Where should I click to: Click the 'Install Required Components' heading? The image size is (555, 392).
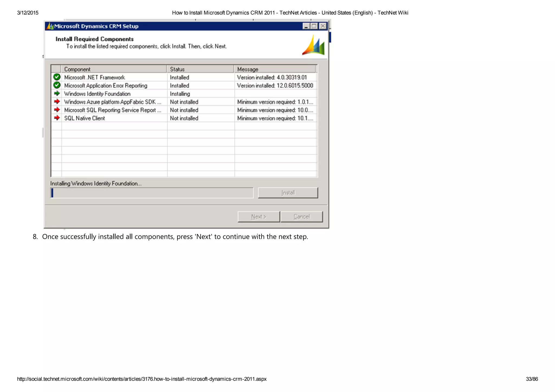95,39
